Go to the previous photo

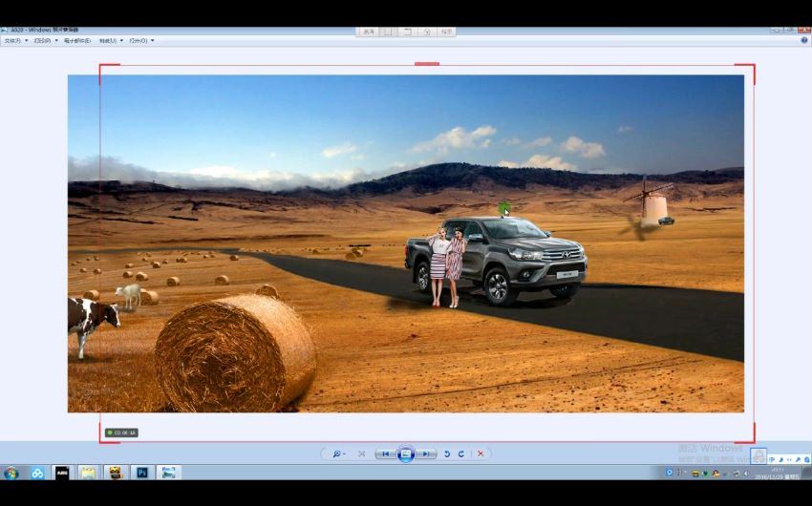[385, 453]
